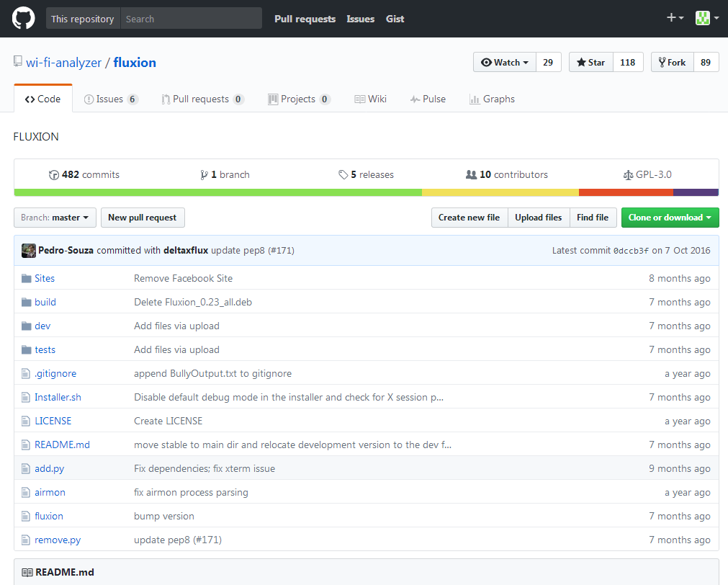Toggle Watch on this repository
The height and width of the screenshot is (585, 728).
tap(504, 63)
